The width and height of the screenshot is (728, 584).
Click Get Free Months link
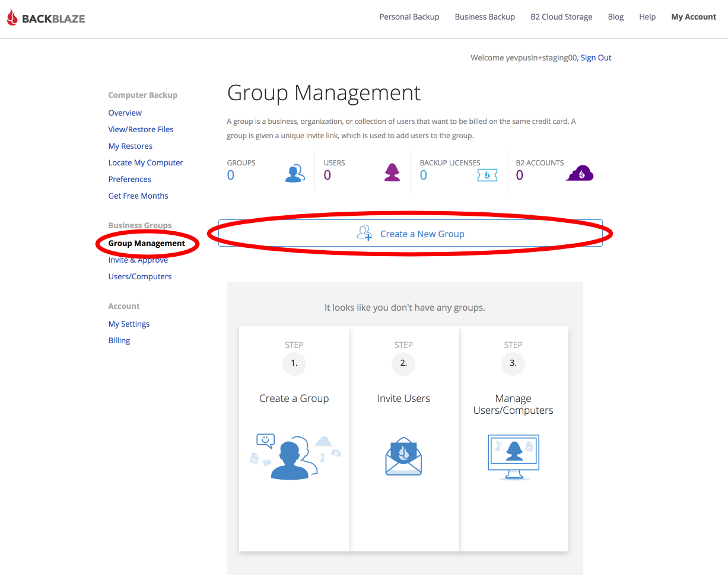(x=138, y=196)
